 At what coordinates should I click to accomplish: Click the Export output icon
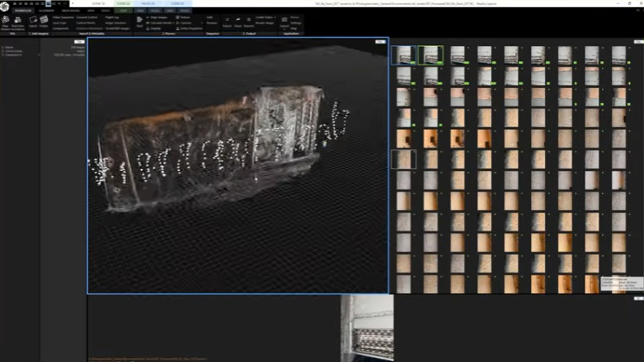[x=226, y=20]
